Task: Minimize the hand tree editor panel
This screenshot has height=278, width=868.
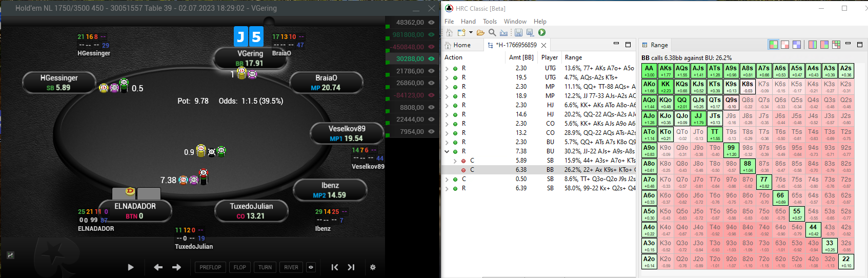Action: pos(616,44)
